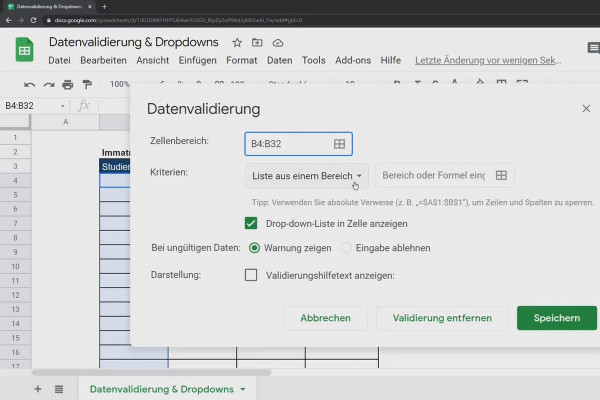
Task: Go back in the browser
Action: [8, 20]
